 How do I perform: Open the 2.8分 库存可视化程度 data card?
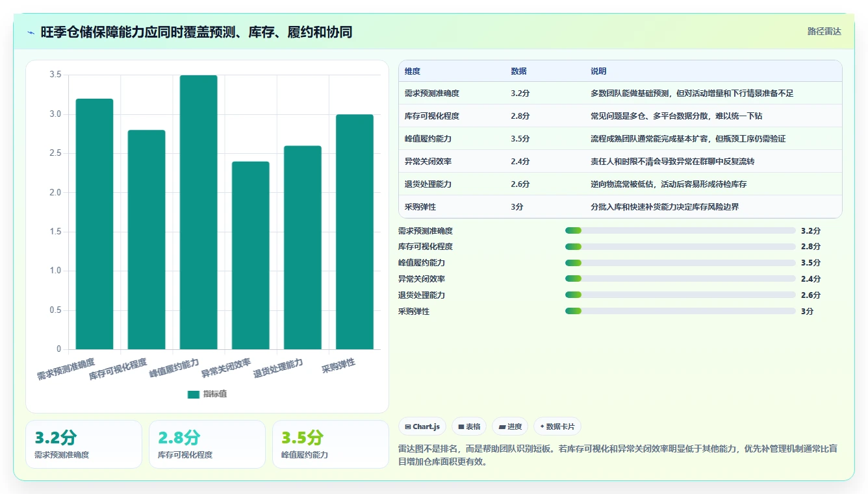(x=207, y=445)
